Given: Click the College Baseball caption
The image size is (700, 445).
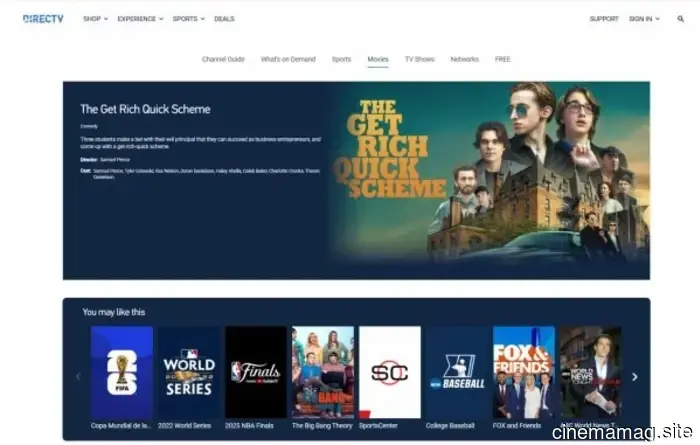Looking at the screenshot, I should click(450, 426).
